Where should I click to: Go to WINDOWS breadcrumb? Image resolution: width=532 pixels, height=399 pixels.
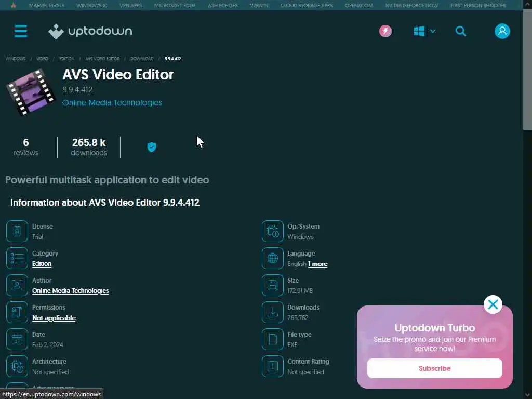click(15, 59)
